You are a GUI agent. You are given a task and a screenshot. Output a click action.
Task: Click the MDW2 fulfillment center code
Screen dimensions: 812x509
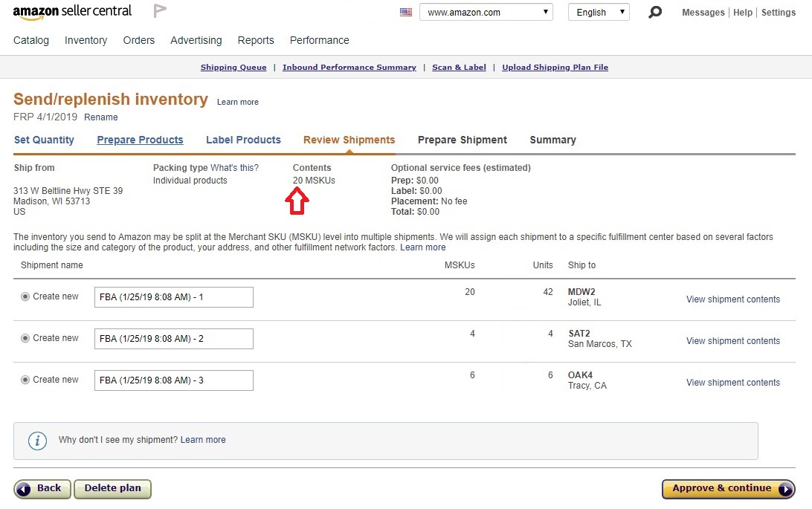point(581,292)
